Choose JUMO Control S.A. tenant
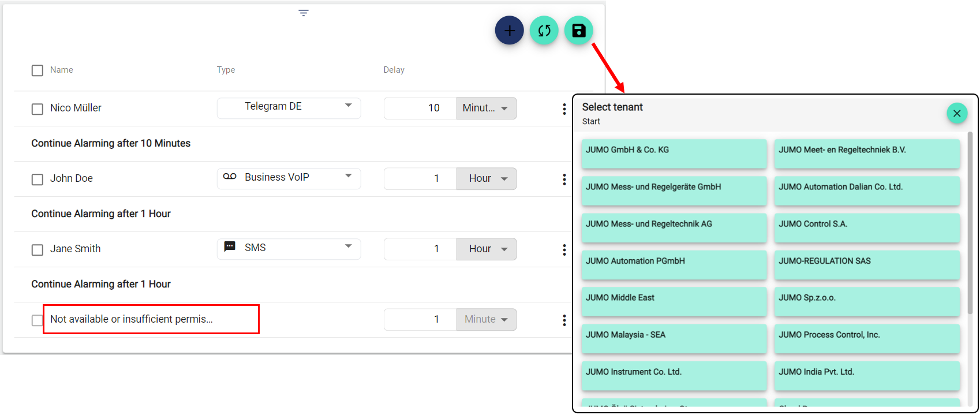The height and width of the screenshot is (415, 980). 866,227
